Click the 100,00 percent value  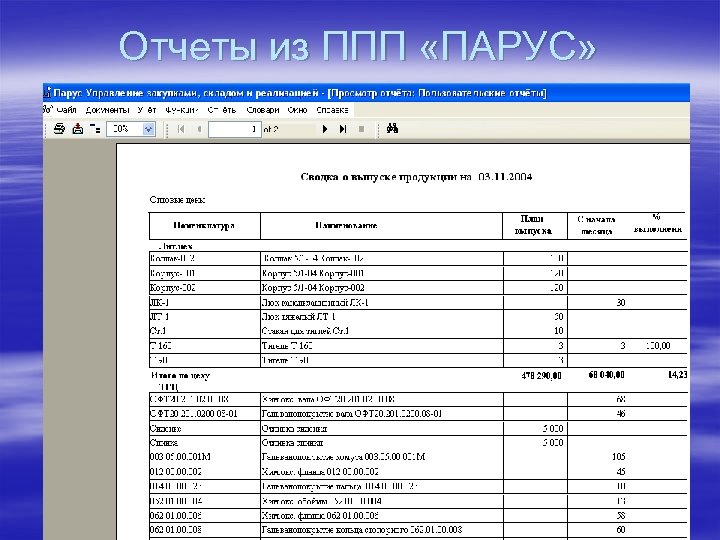coord(658,346)
